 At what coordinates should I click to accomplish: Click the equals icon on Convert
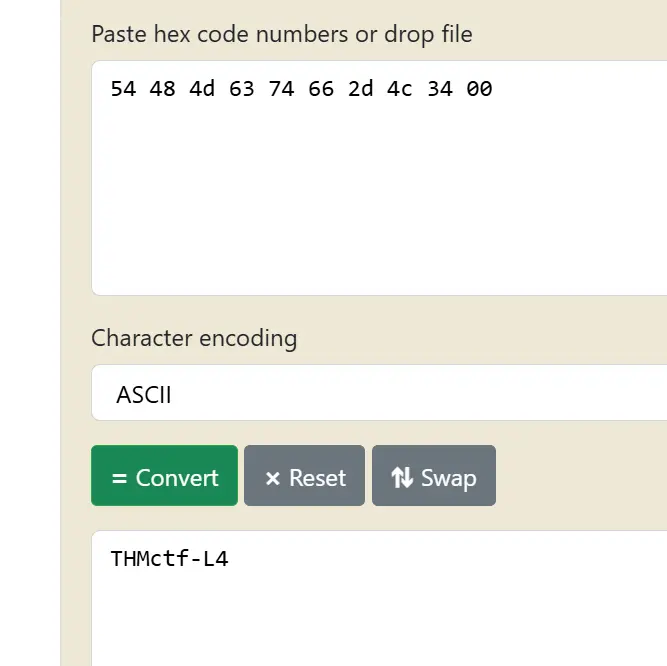coord(120,478)
